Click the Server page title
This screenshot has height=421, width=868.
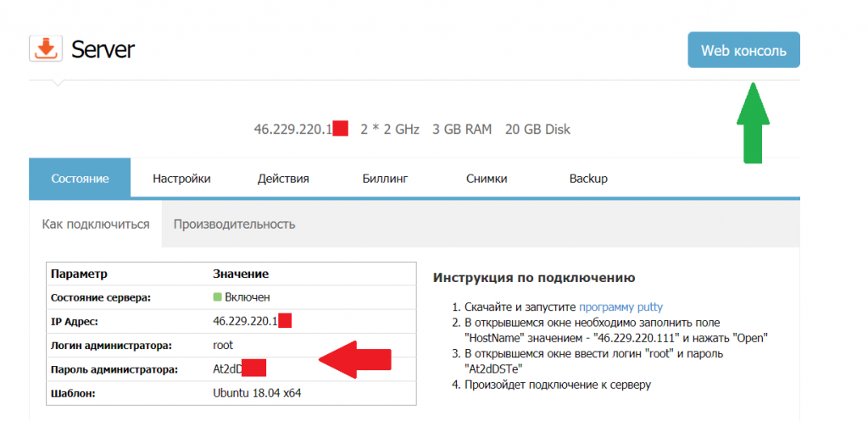(103, 49)
